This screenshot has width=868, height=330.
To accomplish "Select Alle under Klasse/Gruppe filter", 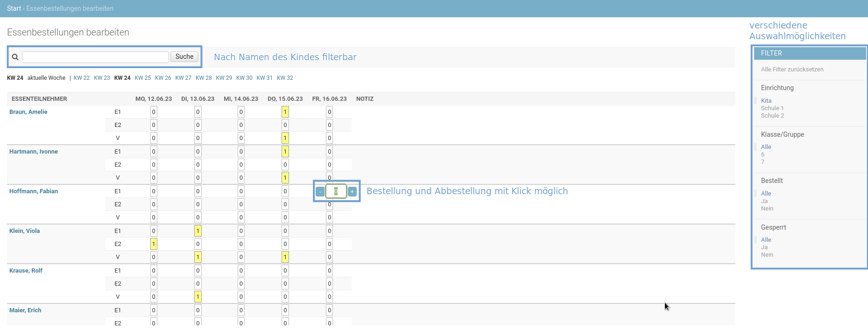I will point(766,147).
